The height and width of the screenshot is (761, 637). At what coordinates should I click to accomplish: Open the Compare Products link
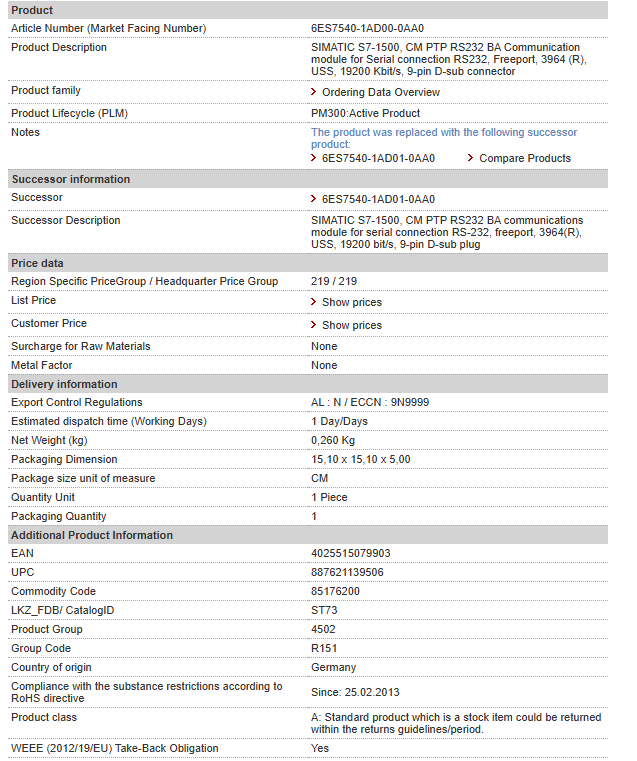524,158
